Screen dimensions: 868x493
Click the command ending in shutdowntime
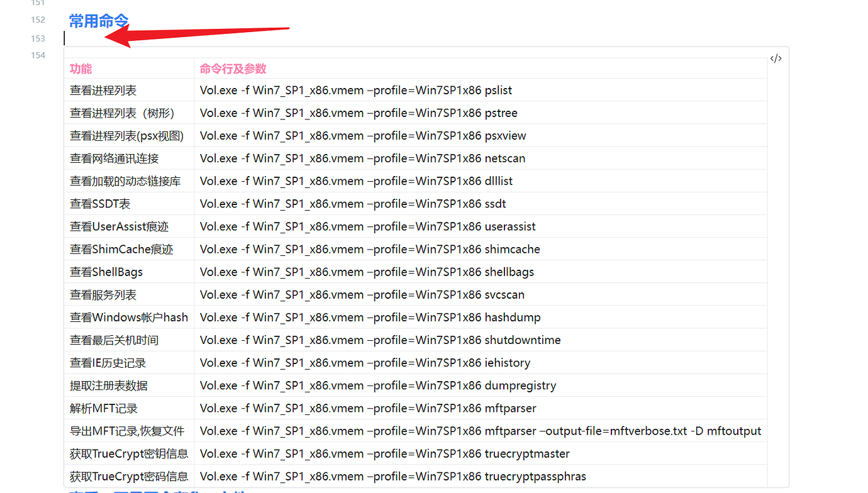coord(381,340)
